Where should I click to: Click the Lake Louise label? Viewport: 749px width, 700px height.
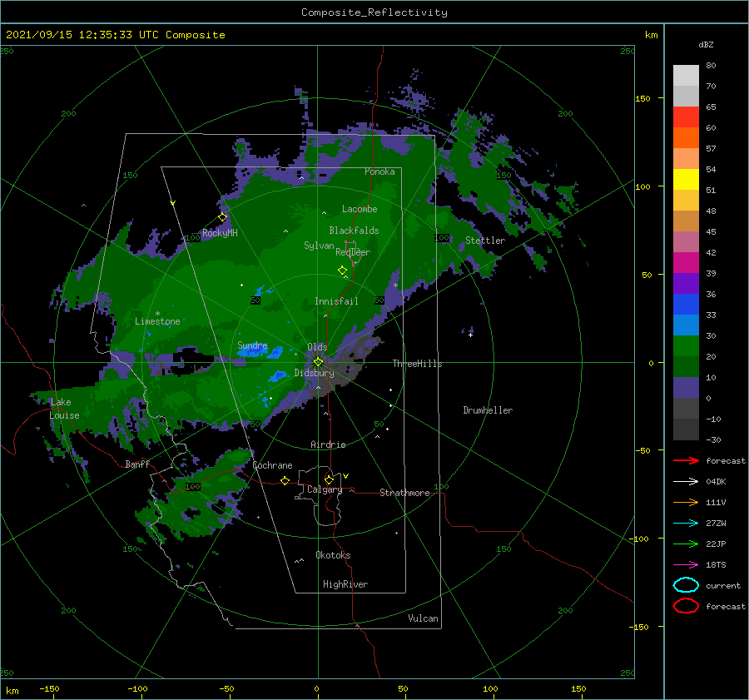coord(64,409)
